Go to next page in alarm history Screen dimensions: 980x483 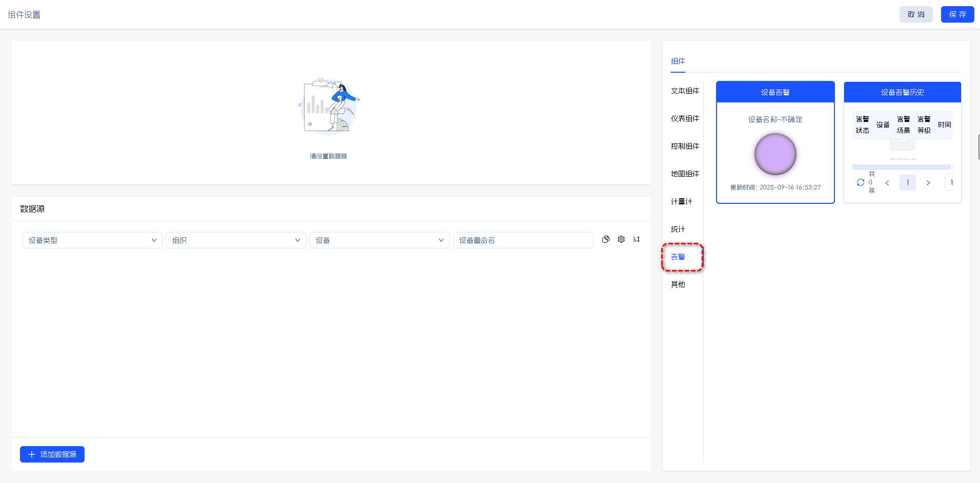tap(928, 183)
